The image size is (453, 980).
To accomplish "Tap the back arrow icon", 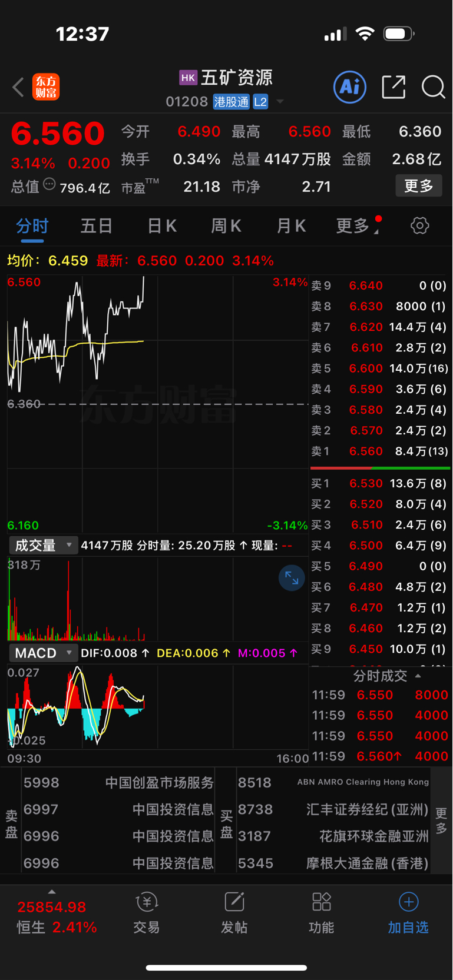I will (18, 87).
